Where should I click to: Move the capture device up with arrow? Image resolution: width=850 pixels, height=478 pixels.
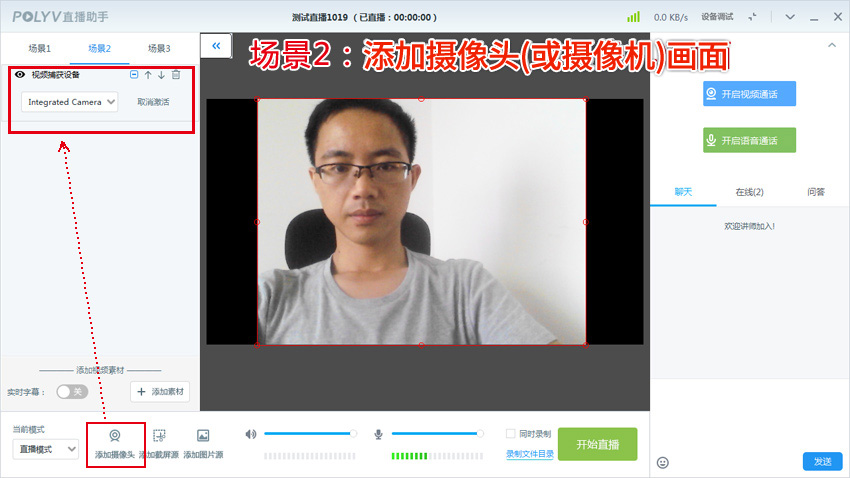click(x=148, y=75)
